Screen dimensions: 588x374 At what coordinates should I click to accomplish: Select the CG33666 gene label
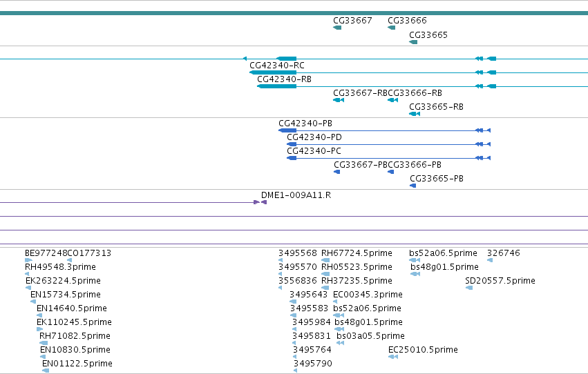pyautogui.click(x=407, y=21)
